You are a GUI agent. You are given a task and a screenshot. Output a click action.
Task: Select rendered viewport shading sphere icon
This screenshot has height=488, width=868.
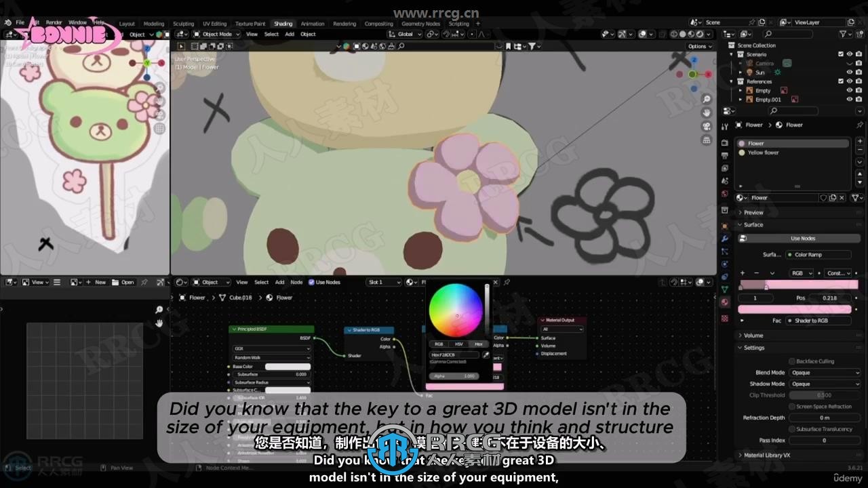coord(701,34)
